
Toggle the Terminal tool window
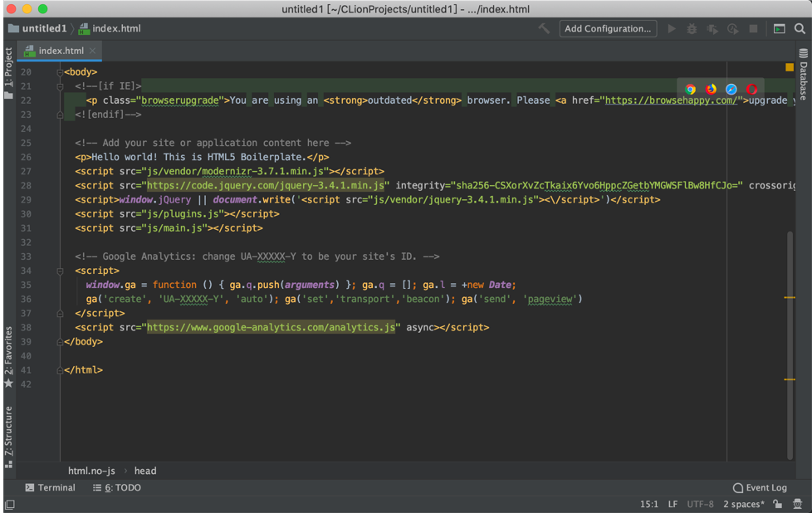coord(50,487)
